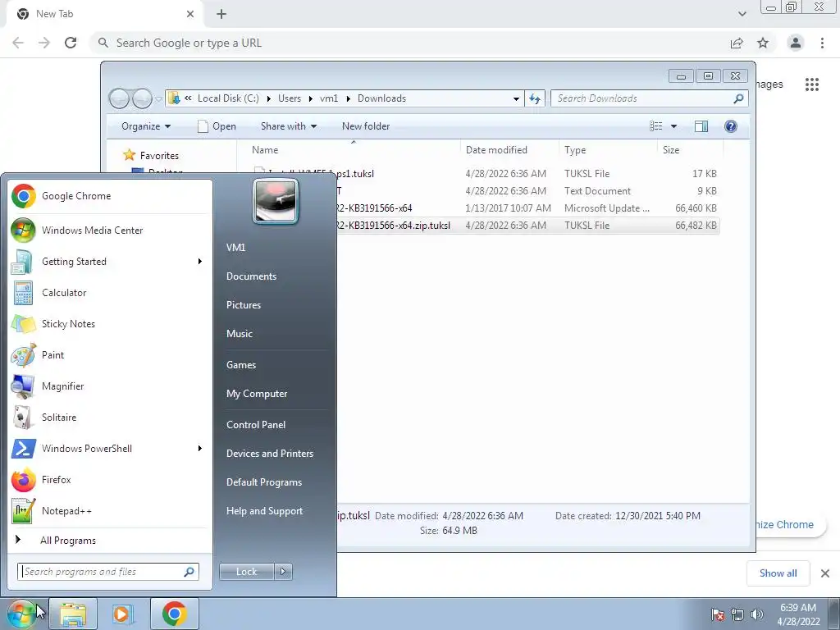840x630 pixels.
Task: Open Getting Started item
Action: (x=110, y=262)
